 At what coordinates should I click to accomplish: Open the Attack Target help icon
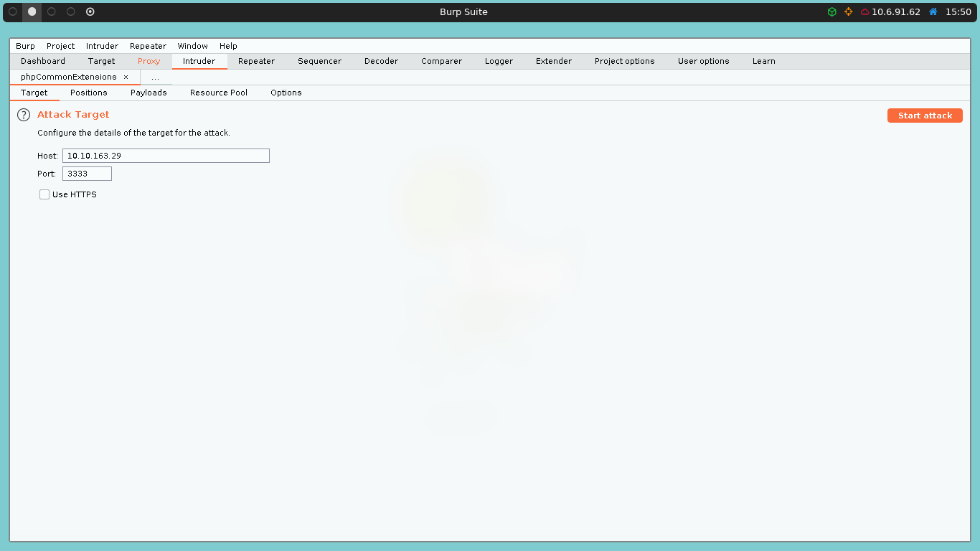click(x=24, y=115)
